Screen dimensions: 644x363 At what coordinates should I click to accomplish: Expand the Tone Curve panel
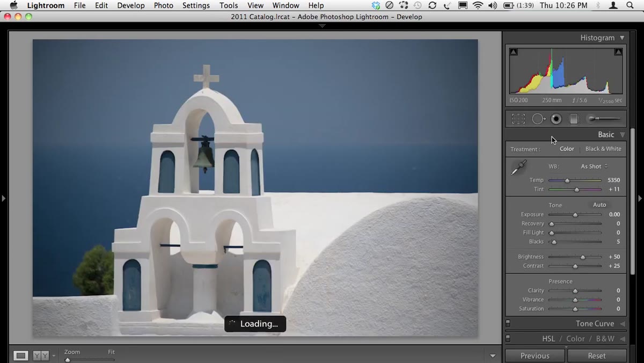(623, 324)
